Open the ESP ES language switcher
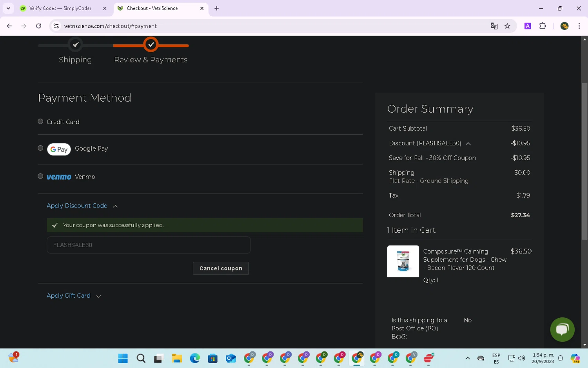The width and height of the screenshot is (588, 368). [496, 359]
